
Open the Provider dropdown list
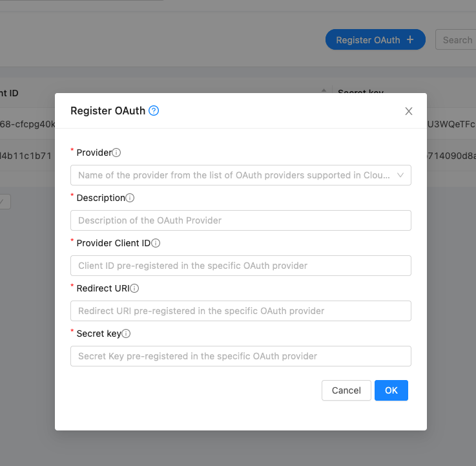240,175
